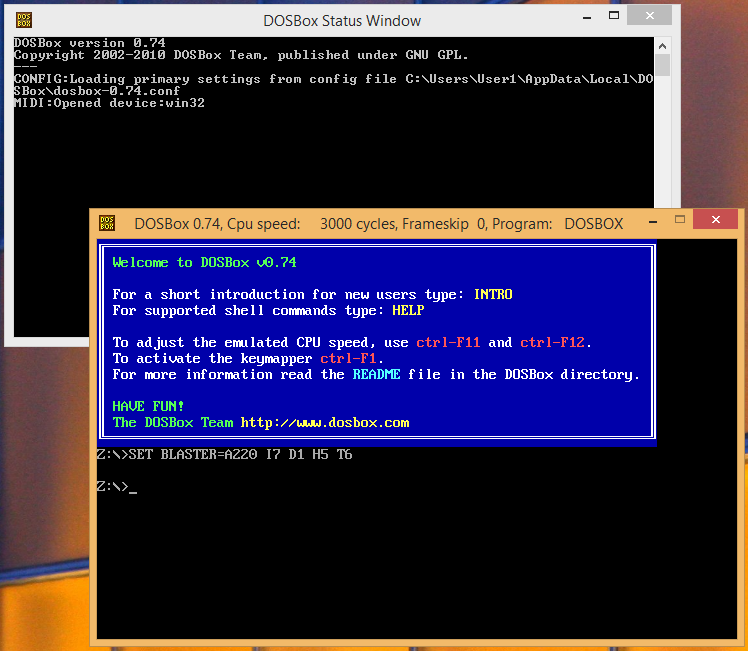
Task: Minimize the DOSBox 0.74 emulator window
Action: (x=653, y=220)
